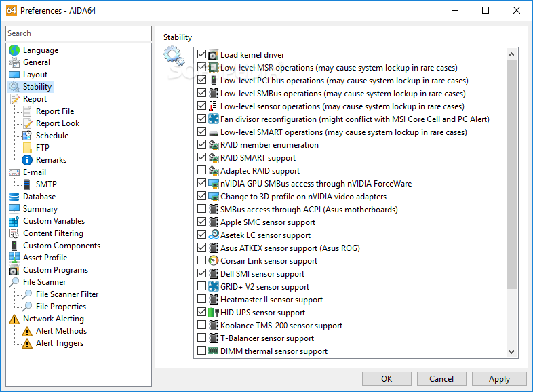Disable RAID SMART support checkbox
This screenshot has width=533, height=392.
click(201, 157)
